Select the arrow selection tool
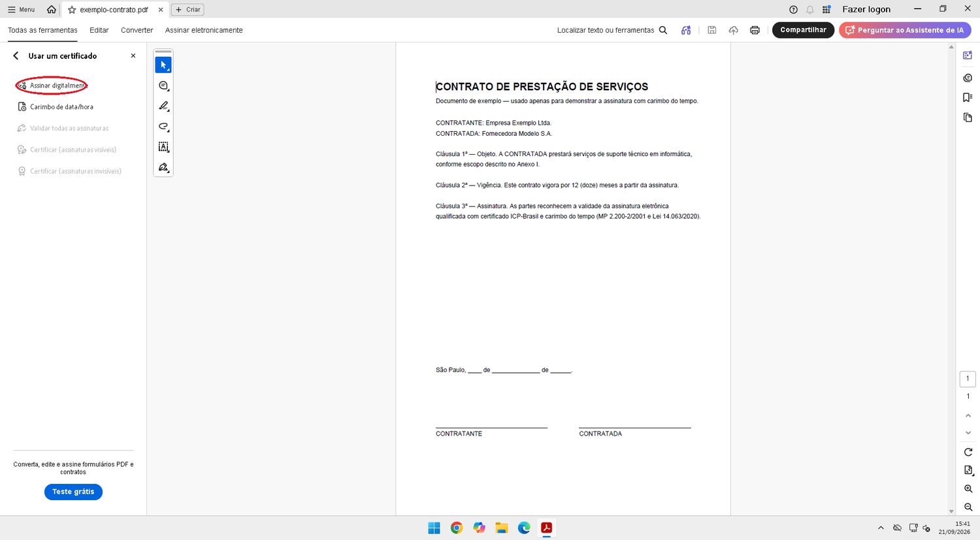980x540 pixels. tap(163, 65)
